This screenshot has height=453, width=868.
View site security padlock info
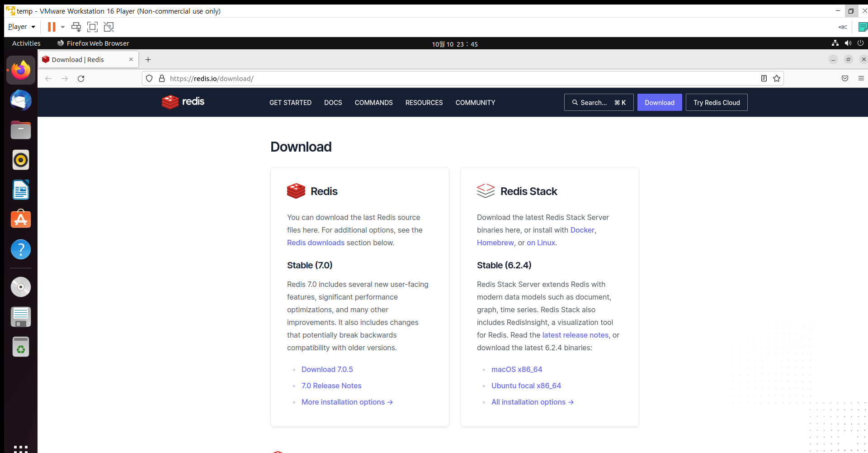162,78
